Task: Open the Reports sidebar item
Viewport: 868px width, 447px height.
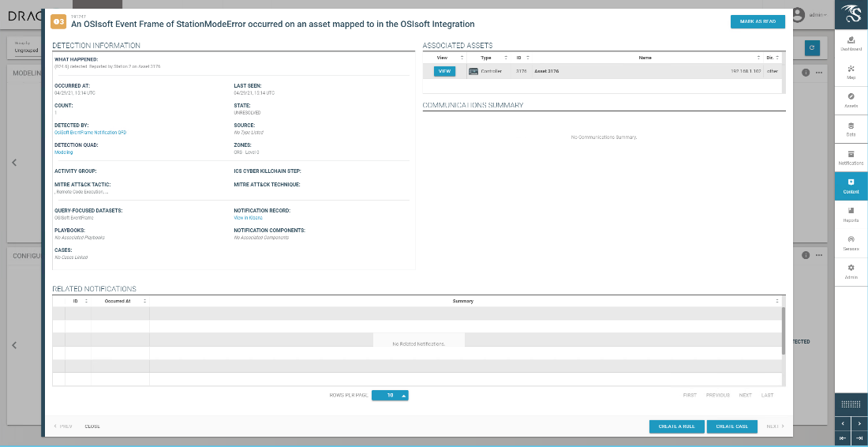Action: coord(851,214)
